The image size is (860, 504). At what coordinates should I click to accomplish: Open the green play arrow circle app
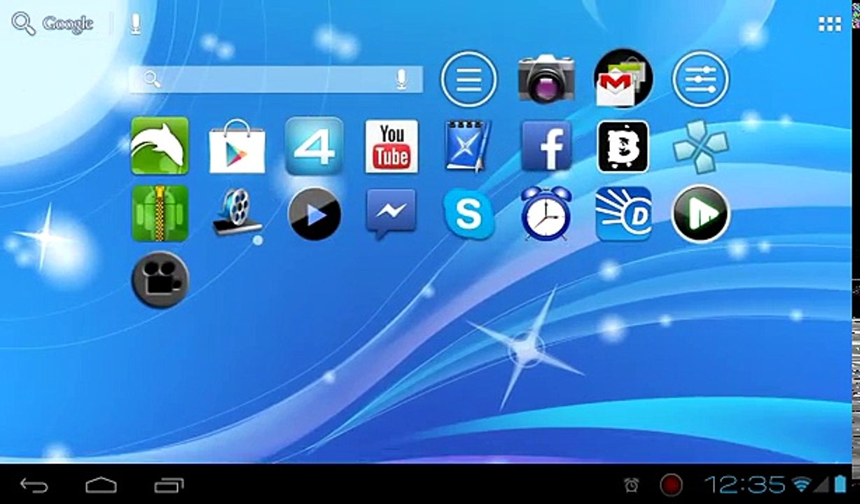tap(700, 213)
